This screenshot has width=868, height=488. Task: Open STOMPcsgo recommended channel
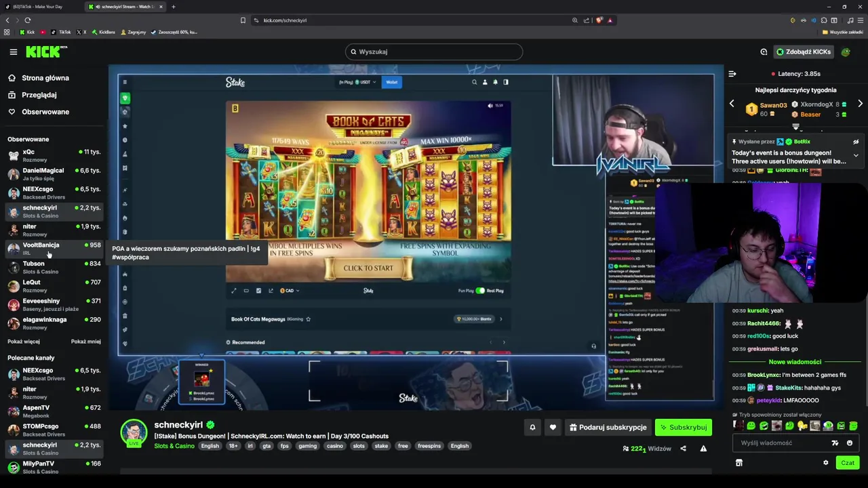pyautogui.click(x=53, y=430)
